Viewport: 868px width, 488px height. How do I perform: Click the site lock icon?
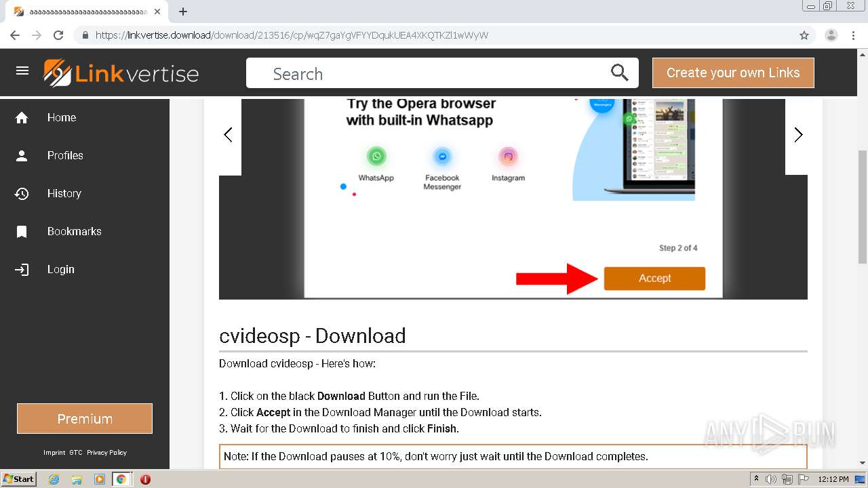click(x=85, y=35)
